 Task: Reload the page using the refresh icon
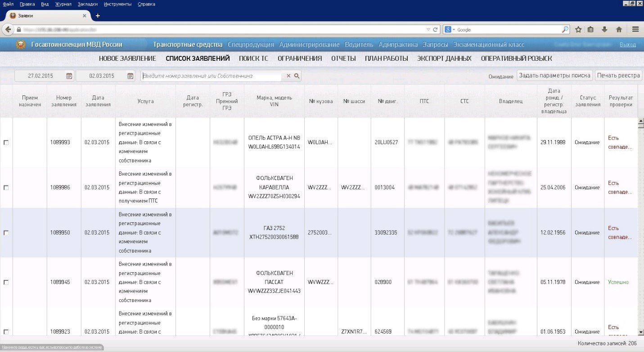coord(436,30)
